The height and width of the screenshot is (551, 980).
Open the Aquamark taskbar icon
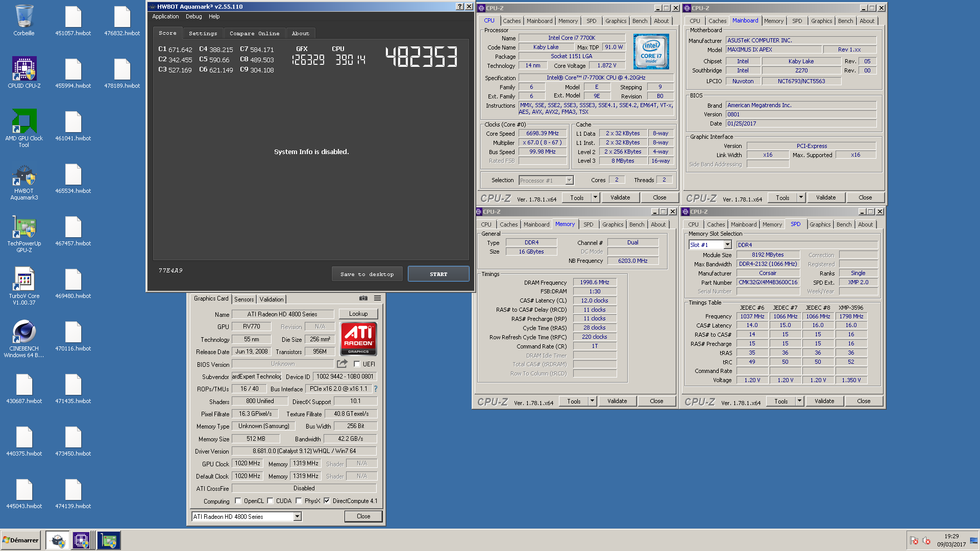tap(58, 540)
